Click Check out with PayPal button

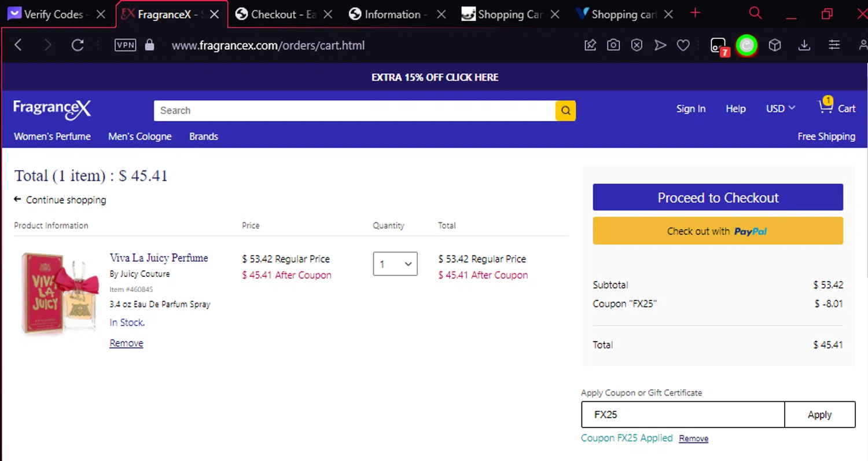click(x=718, y=231)
